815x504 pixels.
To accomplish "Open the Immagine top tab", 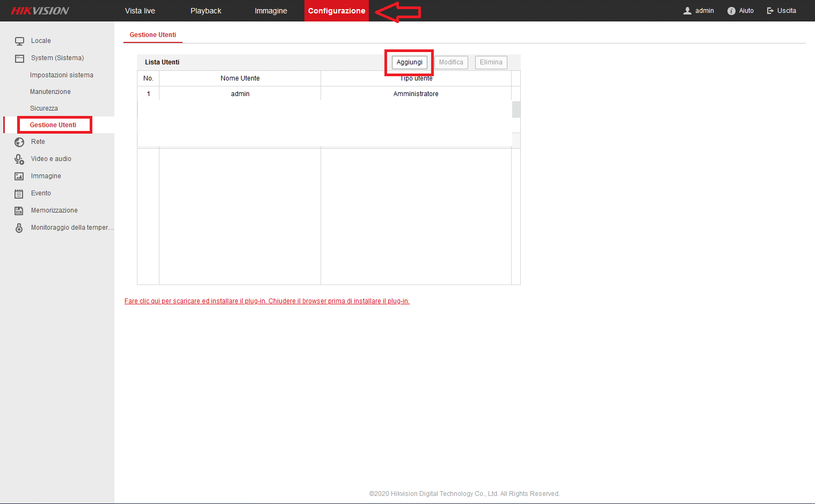I will [x=271, y=11].
